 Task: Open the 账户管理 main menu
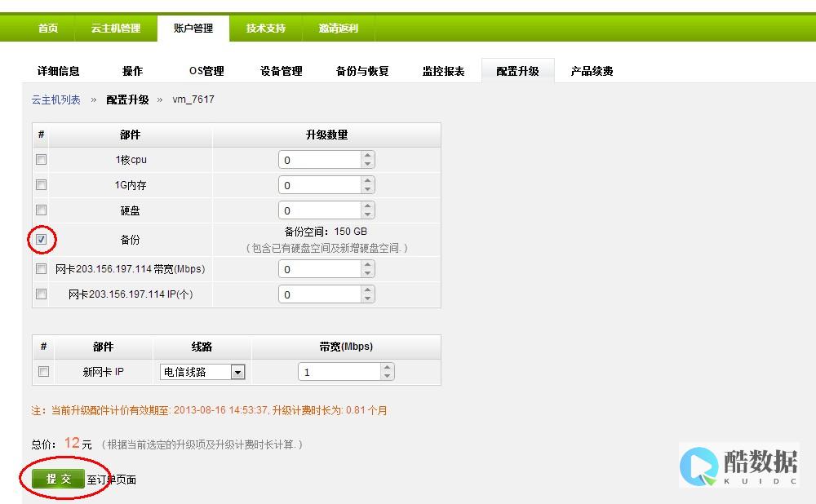click(193, 28)
